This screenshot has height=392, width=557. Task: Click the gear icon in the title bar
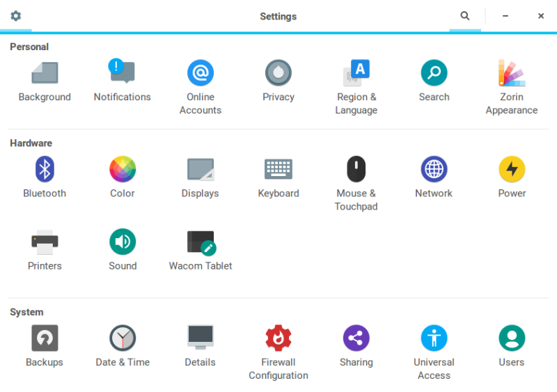tap(15, 16)
